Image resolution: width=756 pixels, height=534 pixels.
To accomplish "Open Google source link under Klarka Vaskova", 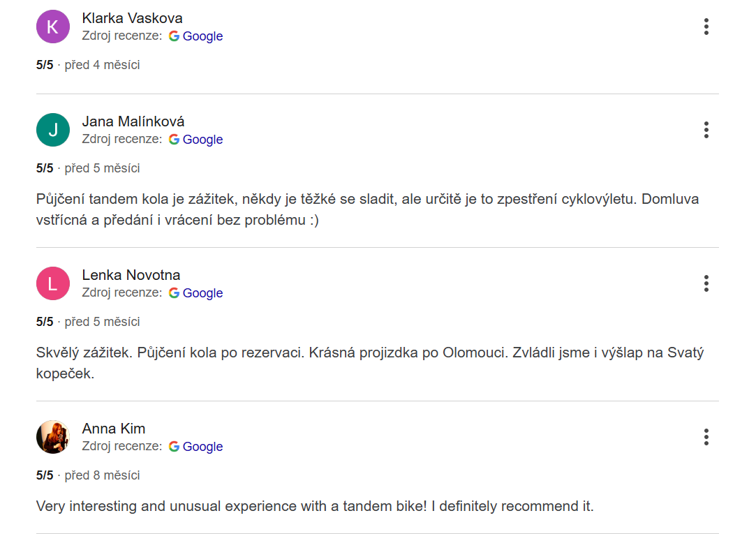I will [x=196, y=36].
